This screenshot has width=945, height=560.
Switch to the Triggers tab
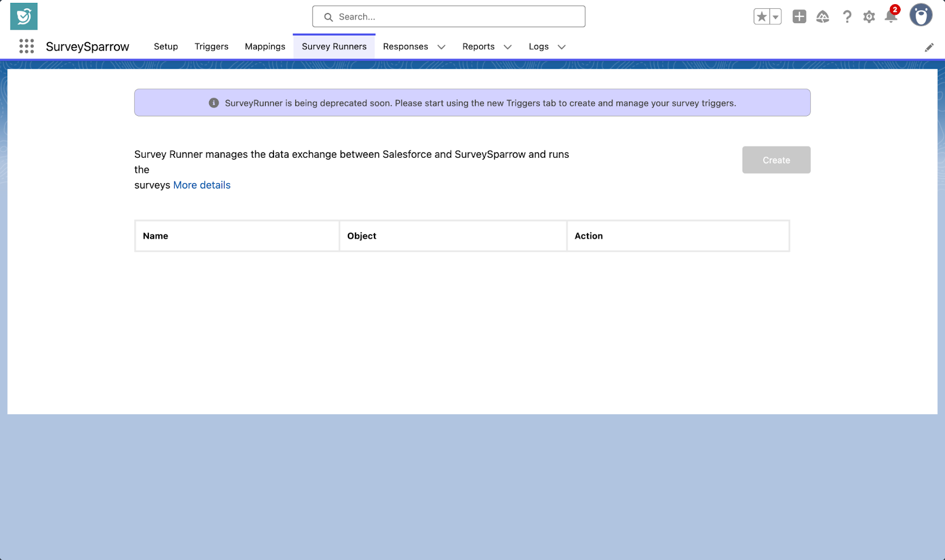point(211,47)
